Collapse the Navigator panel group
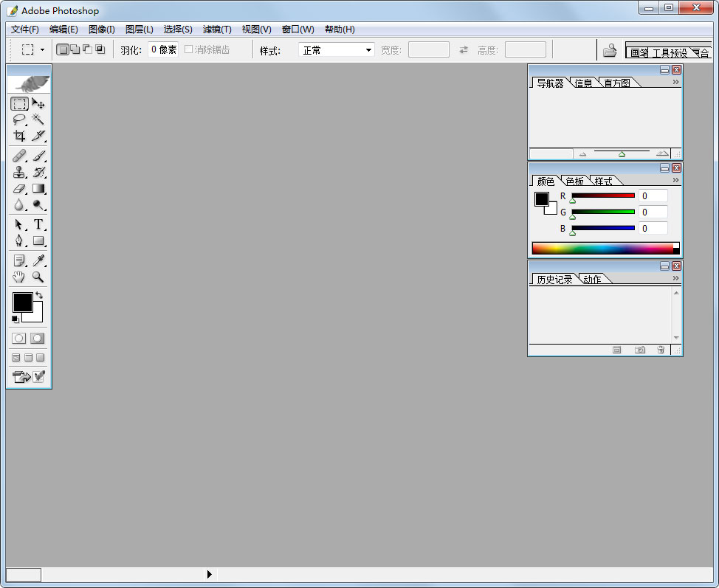This screenshot has width=719, height=588. tap(664, 69)
